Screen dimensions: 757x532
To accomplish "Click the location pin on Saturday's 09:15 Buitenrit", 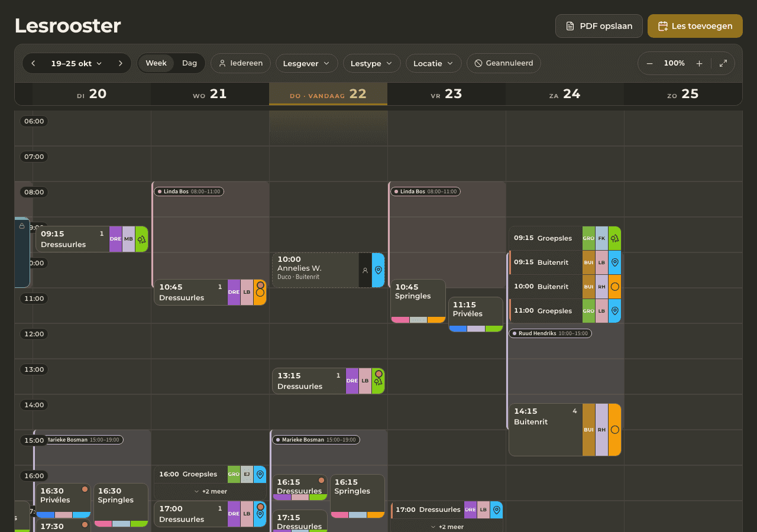I will [614, 262].
